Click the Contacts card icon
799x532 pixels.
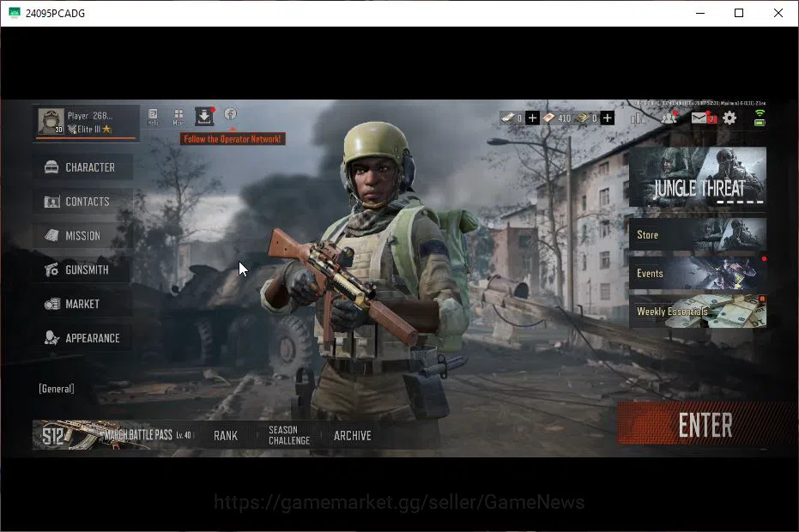(51, 202)
